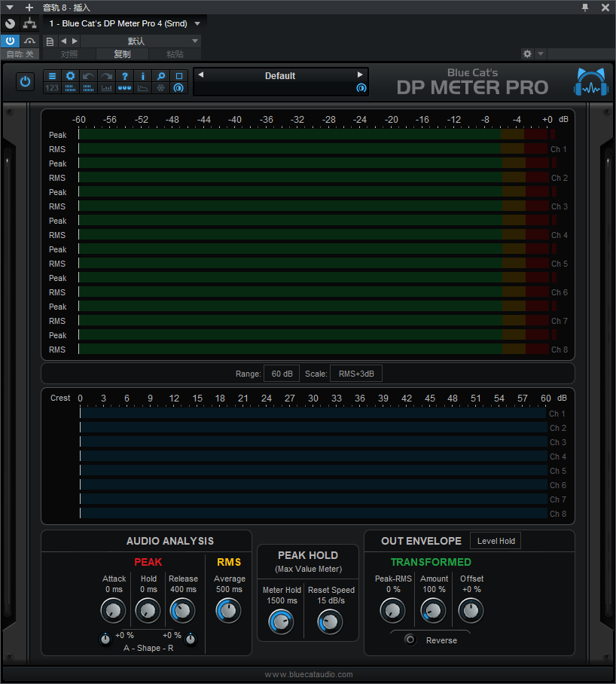
Task: Toggle the envelope curve display icon
Action: pyautogui.click(x=142, y=88)
